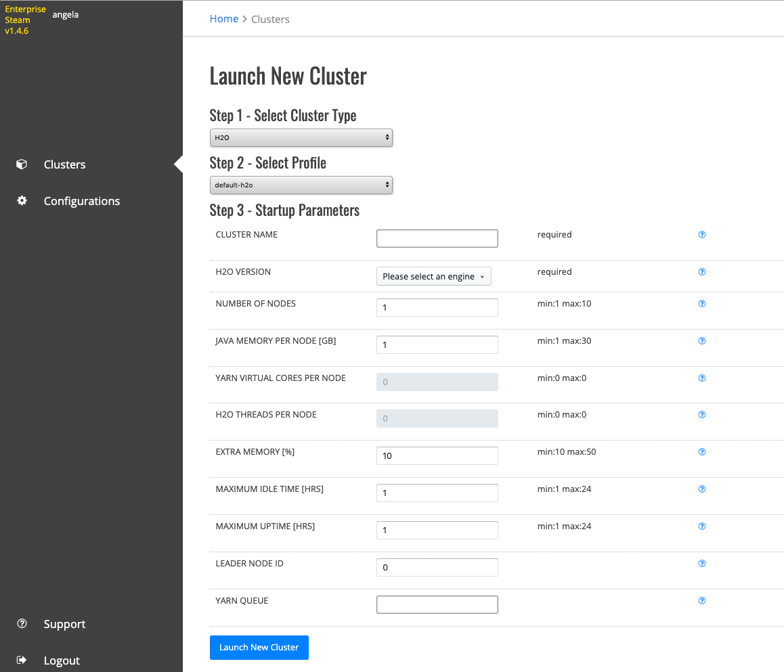This screenshot has height=672, width=784.
Task: Open the Cluster Type dropdown showing H2O
Action: [301, 137]
